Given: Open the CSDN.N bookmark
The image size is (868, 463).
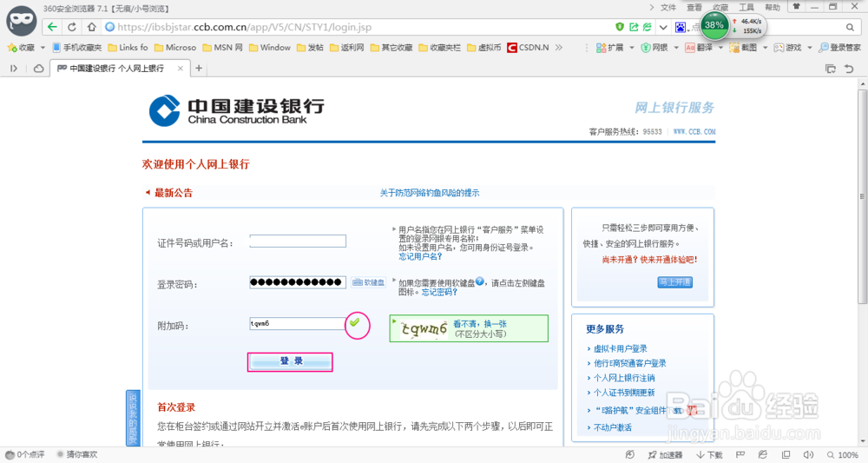Looking at the screenshot, I should click(x=528, y=48).
